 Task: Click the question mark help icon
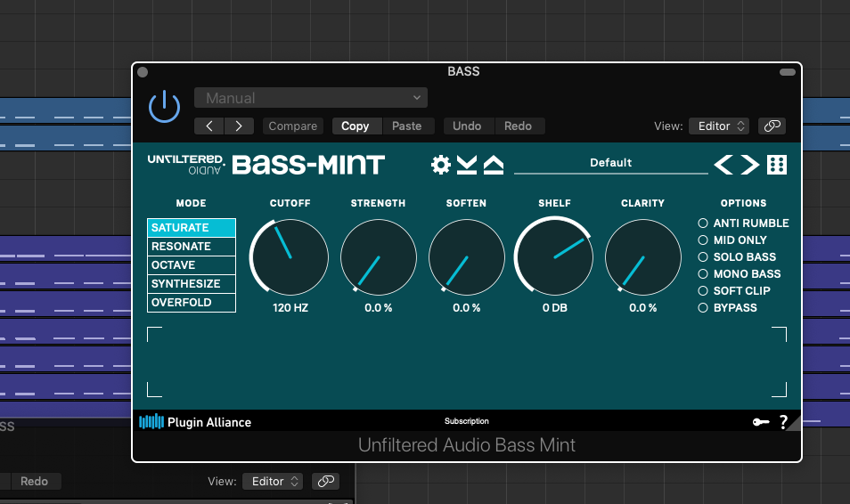pos(783,421)
